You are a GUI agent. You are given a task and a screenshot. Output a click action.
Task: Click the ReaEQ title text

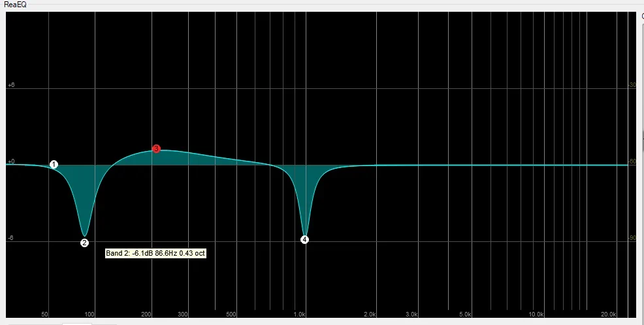(x=15, y=5)
